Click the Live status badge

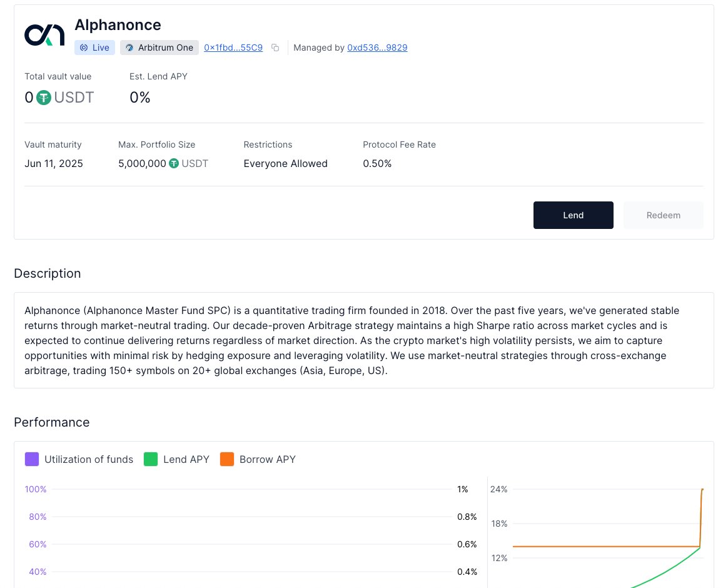tap(94, 48)
